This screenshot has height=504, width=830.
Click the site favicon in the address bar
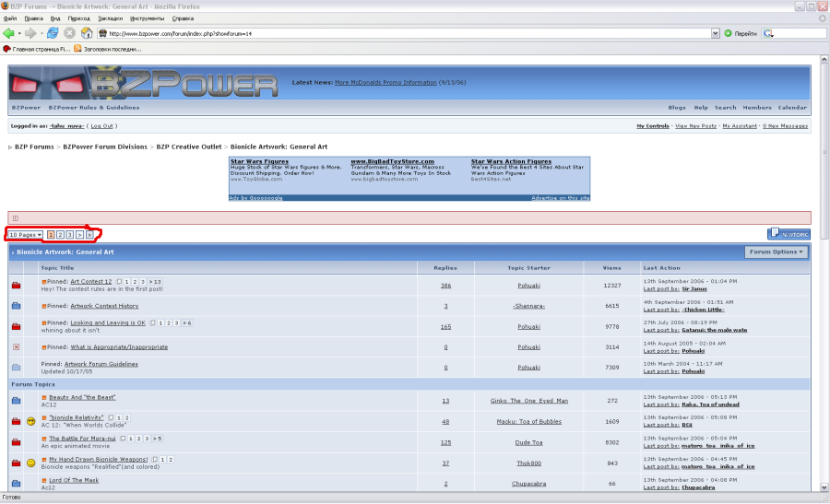coord(102,33)
